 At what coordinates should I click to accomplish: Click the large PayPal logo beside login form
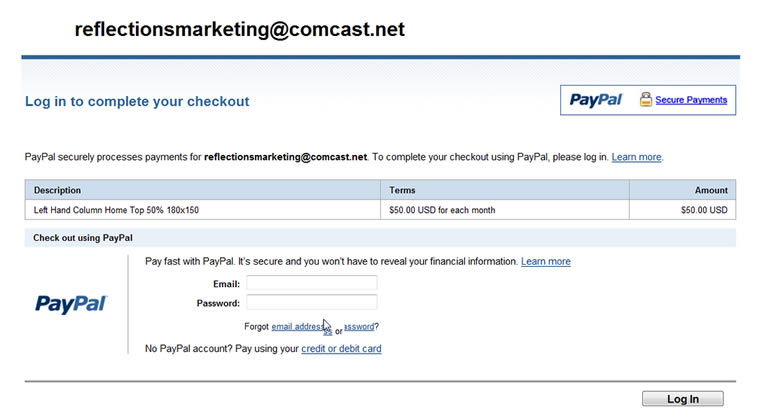71,304
